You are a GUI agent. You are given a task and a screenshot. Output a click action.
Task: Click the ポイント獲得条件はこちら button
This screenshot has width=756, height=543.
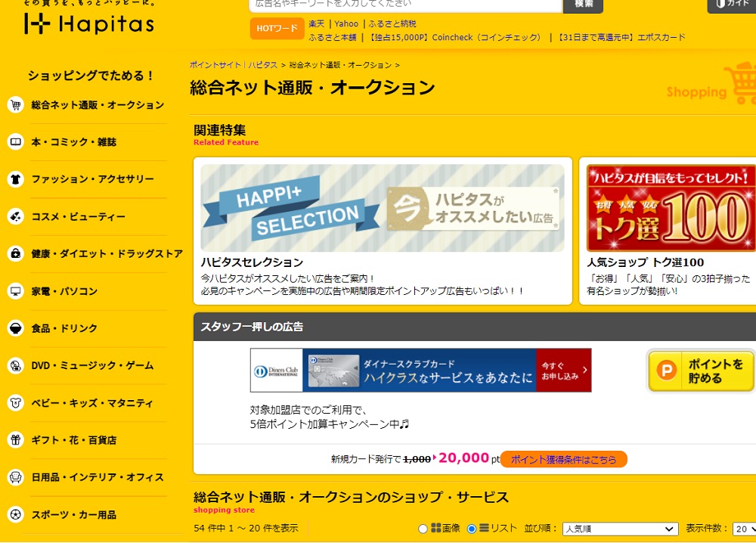563,459
